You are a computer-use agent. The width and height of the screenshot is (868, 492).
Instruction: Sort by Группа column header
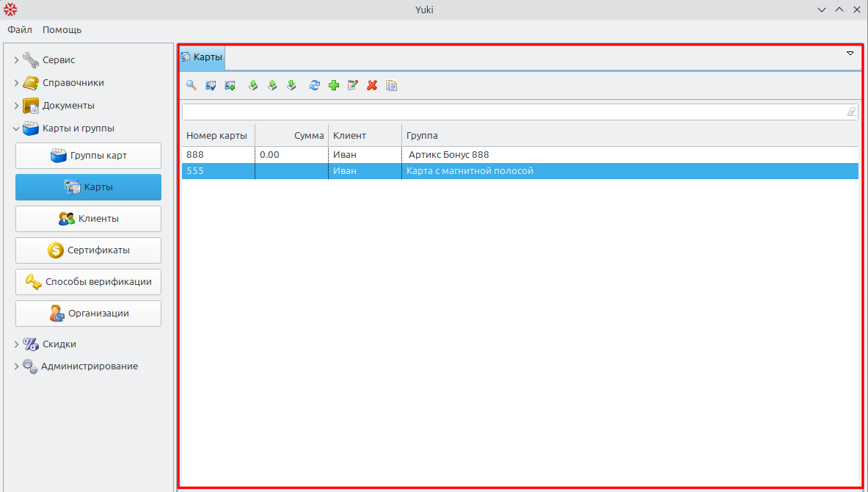point(630,136)
